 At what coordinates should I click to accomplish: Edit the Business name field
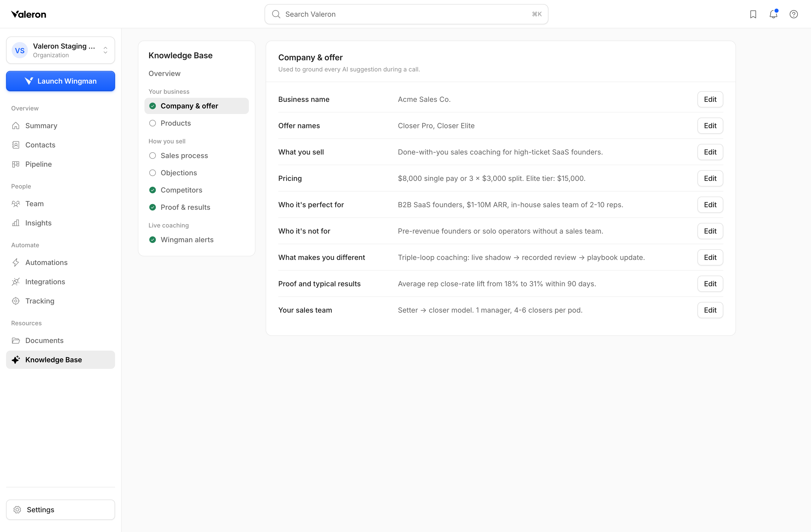(x=710, y=100)
